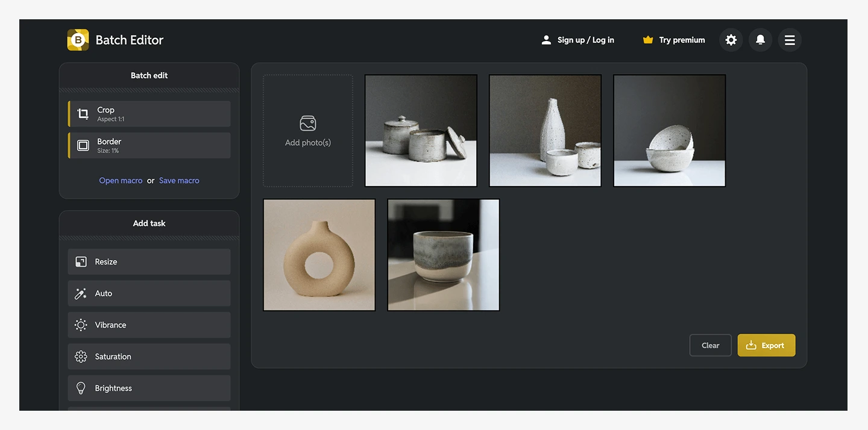Click the Save macro link

point(179,181)
